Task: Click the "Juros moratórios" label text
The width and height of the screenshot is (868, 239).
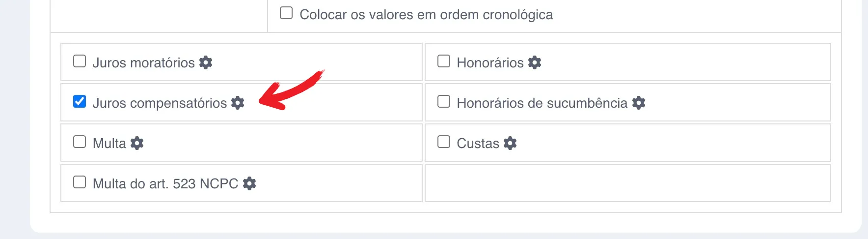Action: [x=144, y=63]
